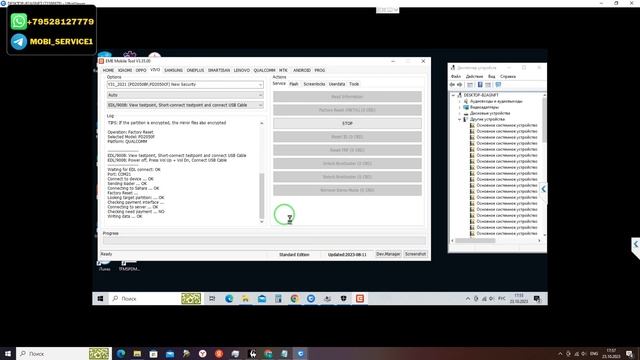Click the Screenshot button
Screen dimensions: 640x360
pyautogui.click(x=416, y=254)
